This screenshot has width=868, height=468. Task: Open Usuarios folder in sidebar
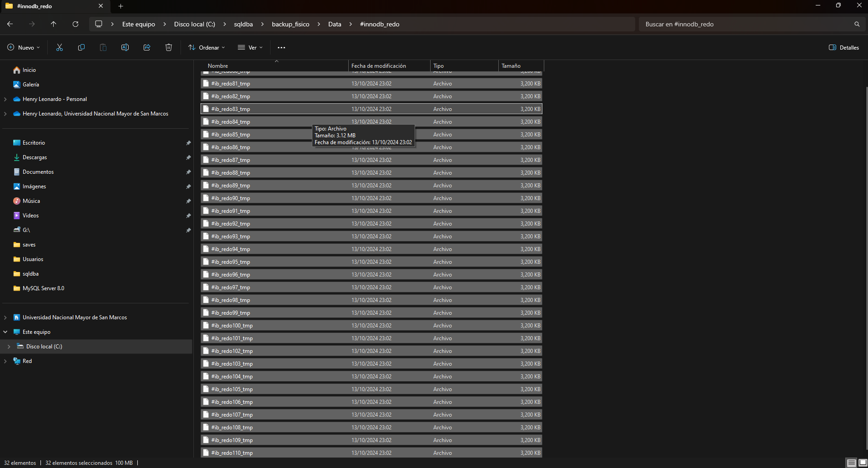[x=28, y=259]
